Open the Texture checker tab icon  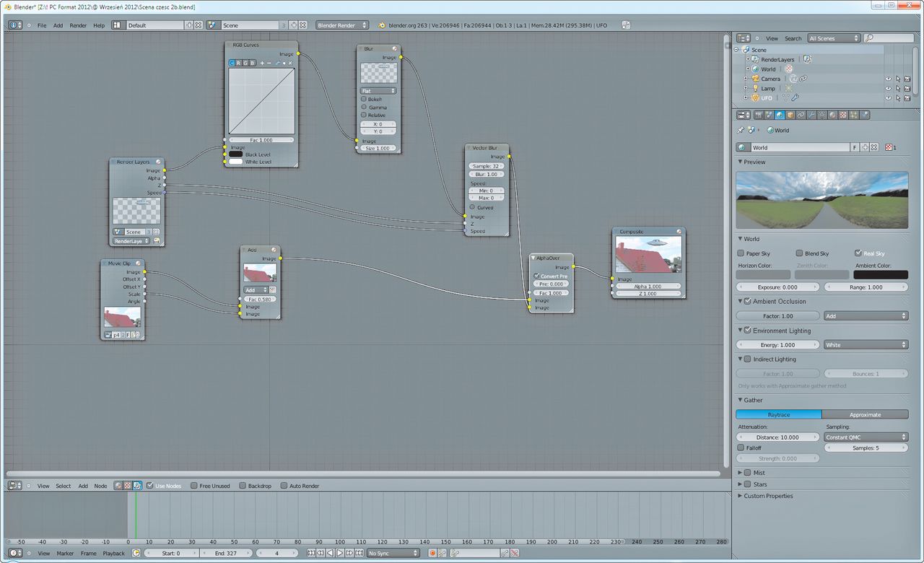click(843, 115)
